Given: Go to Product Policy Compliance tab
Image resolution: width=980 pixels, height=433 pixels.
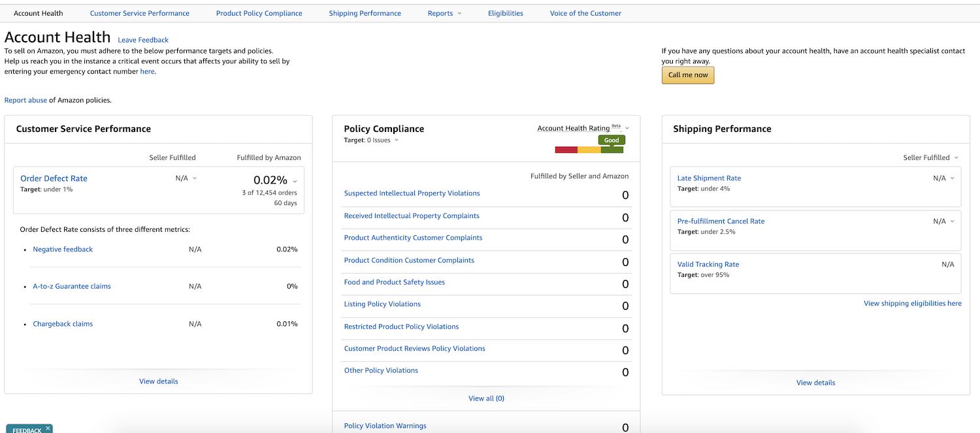Looking at the screenshot, I should pos(259,13).
